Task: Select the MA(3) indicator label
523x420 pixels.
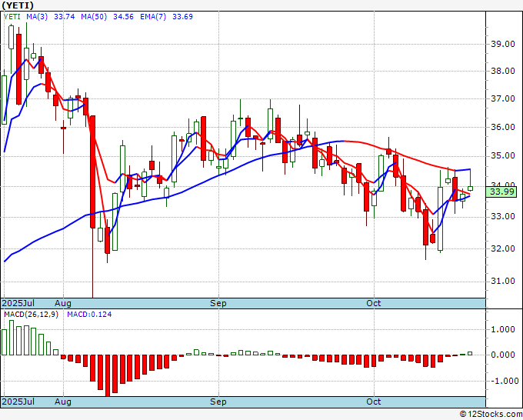Action: 37,17
